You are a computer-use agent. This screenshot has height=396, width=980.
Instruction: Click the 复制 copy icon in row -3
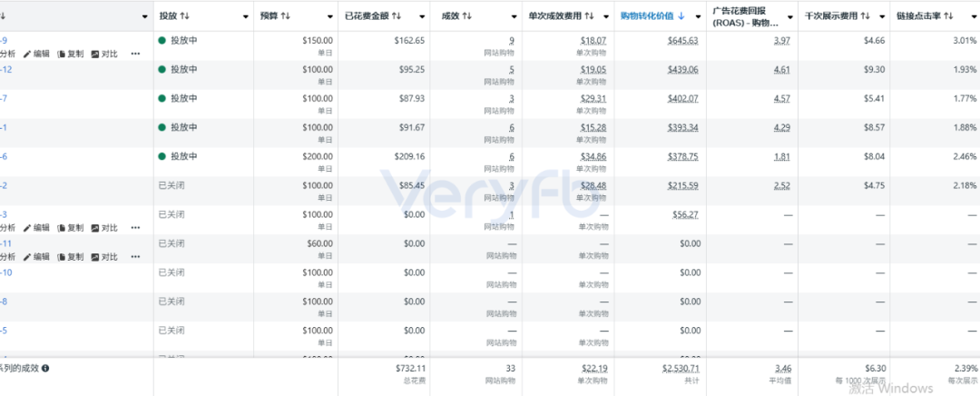(62, 228)
